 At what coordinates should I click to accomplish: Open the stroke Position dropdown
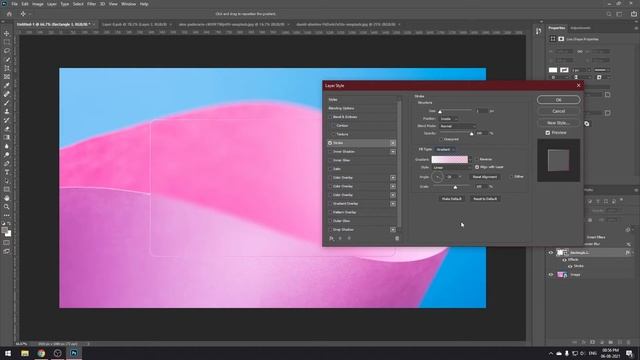click(x=449, y=119)
